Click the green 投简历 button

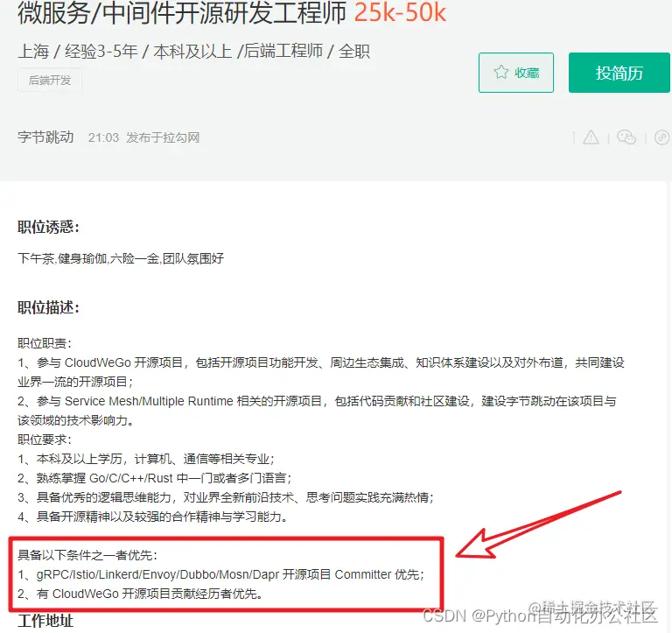coord(619,73)
